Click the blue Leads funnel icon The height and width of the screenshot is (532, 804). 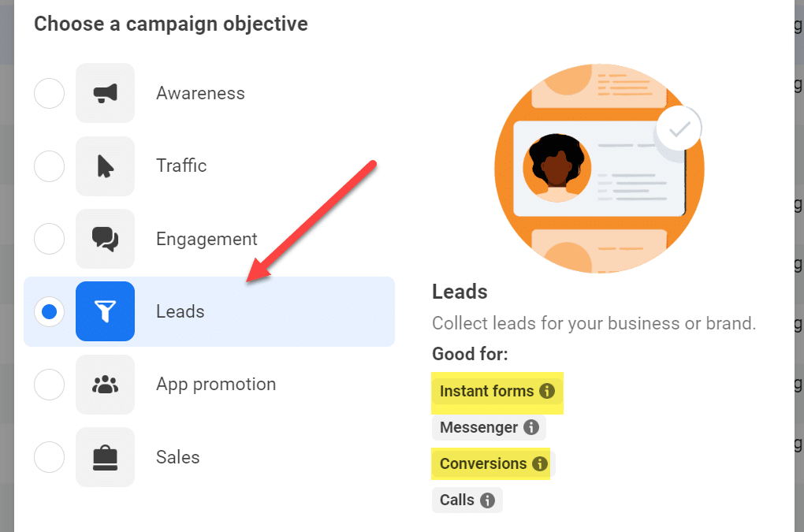coord(105,311)
